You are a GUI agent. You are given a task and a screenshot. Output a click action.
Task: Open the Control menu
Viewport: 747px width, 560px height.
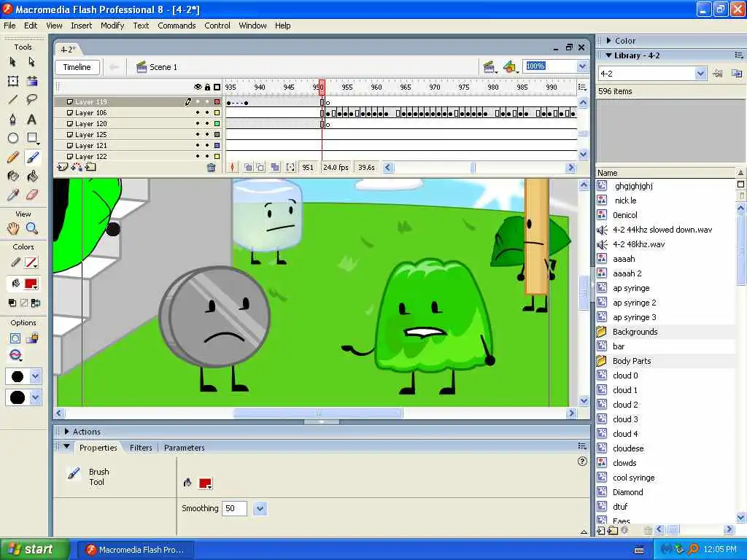click(x=217, y=26)
